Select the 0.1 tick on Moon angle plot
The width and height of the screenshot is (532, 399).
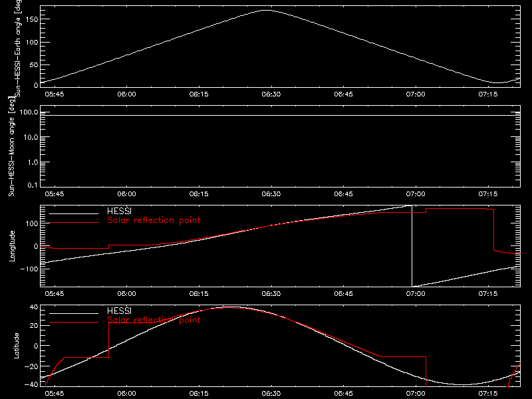click(33, 185)
